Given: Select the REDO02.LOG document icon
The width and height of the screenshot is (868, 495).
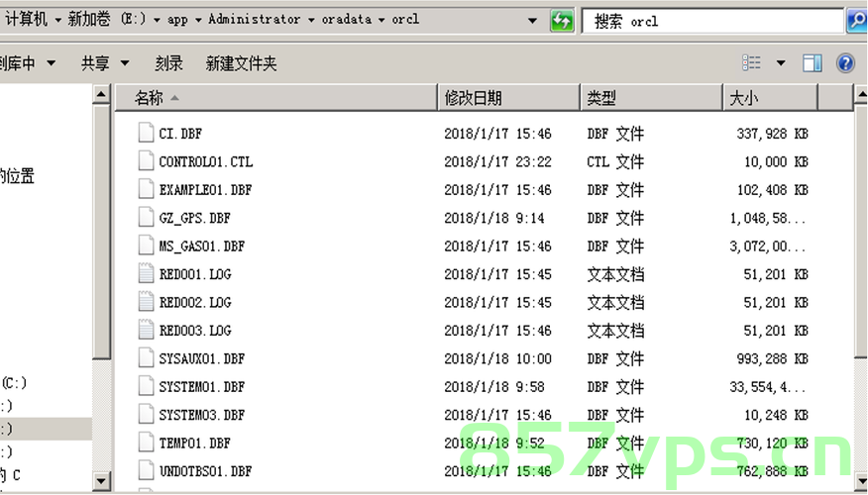Looking at the screenshot, I should pos(146,302).
